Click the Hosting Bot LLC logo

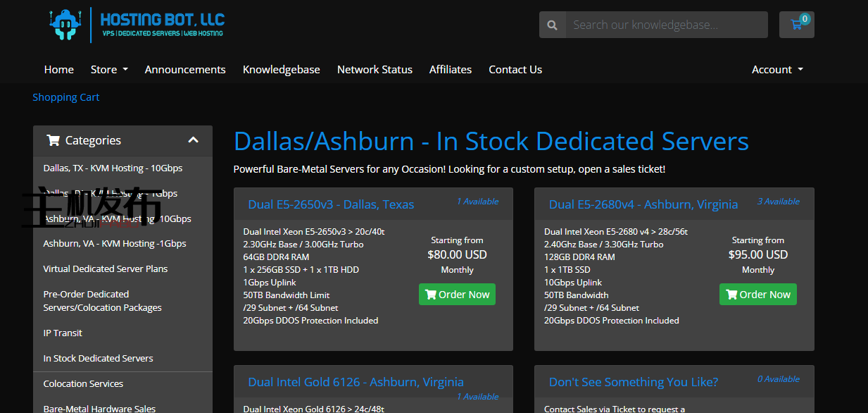click(137, 25)
